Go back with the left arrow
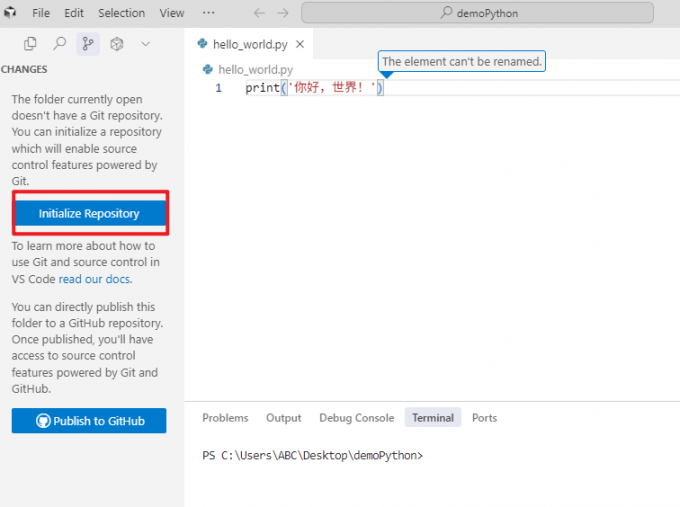Image resolution: width=680 pixels, height=507 pixels. 260,13
